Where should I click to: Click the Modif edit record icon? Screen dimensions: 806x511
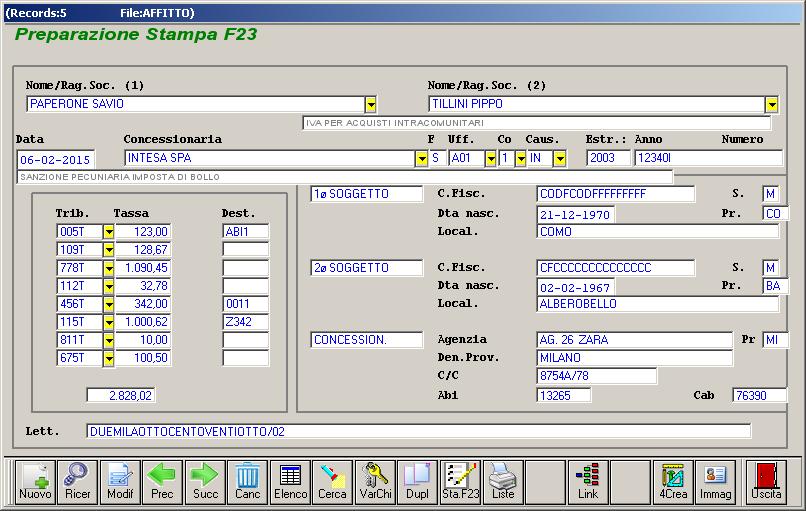120,482
